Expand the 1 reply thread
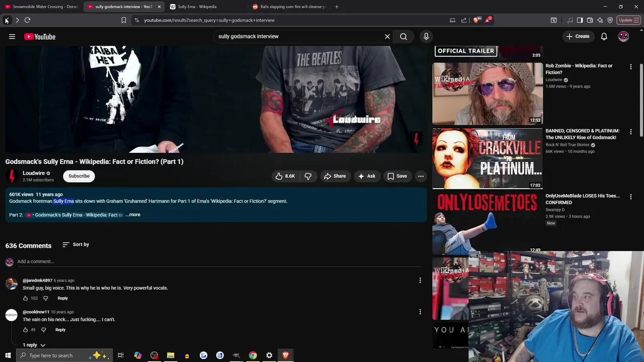Screen dimensions: 644x362 [x=34, y=345]
